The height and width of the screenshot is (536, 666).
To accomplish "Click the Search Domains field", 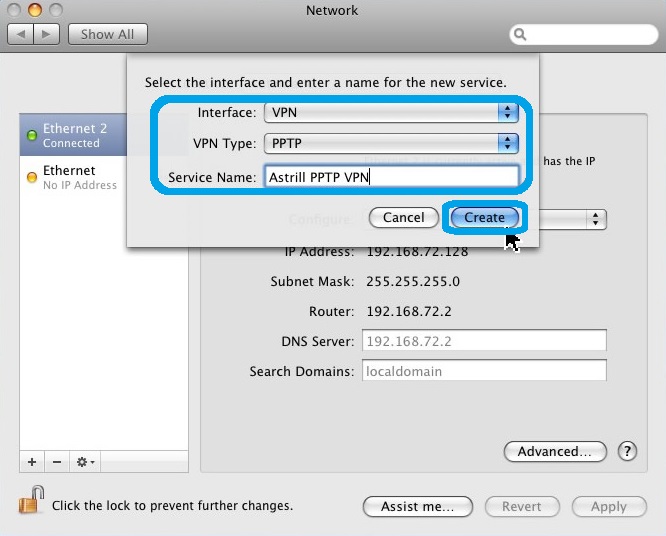I will tap(484, 371).
